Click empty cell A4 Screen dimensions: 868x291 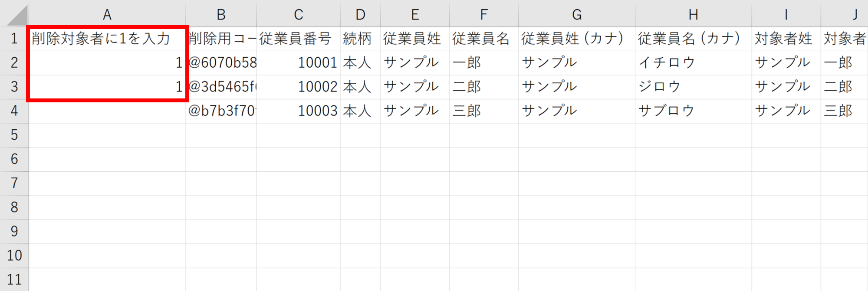point(107,111)
